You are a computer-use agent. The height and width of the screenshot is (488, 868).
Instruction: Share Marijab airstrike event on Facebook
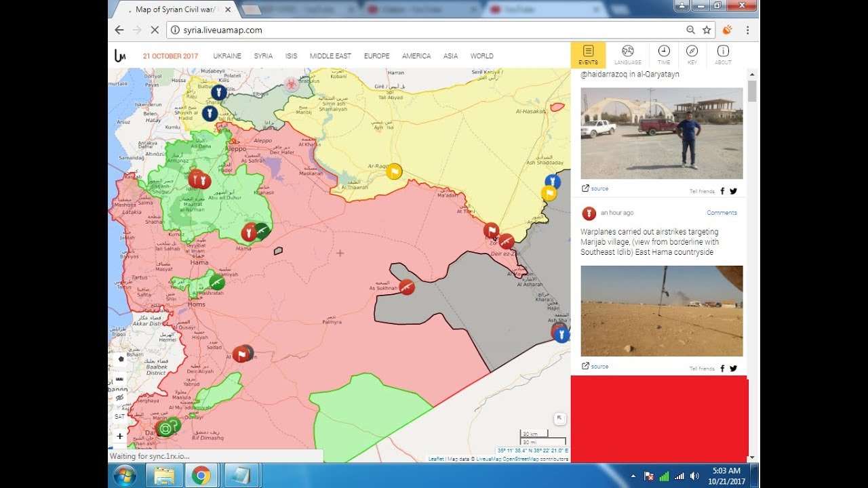(x=722, y=369)
